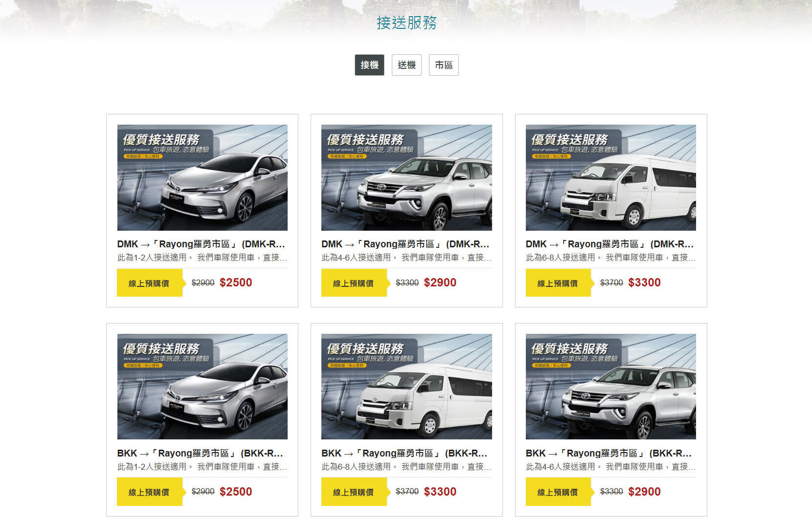Open the BKK SUV car image
This screenshot has height=522, width=812.
[611, 387]
